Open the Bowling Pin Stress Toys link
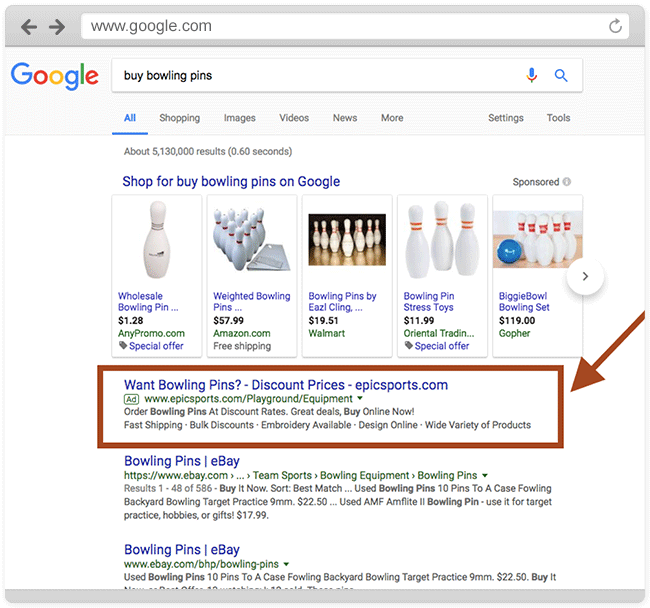 click(429, 302)
